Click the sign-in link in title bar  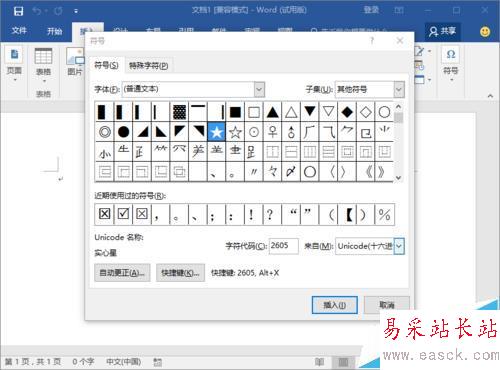pyautogui.click(x=371, y=10)
